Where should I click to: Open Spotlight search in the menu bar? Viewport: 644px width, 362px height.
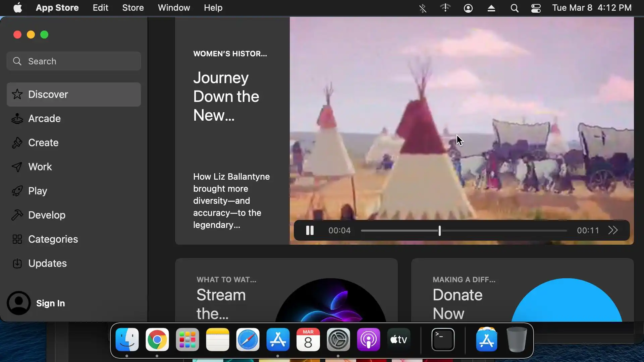[x=514, y=8]
